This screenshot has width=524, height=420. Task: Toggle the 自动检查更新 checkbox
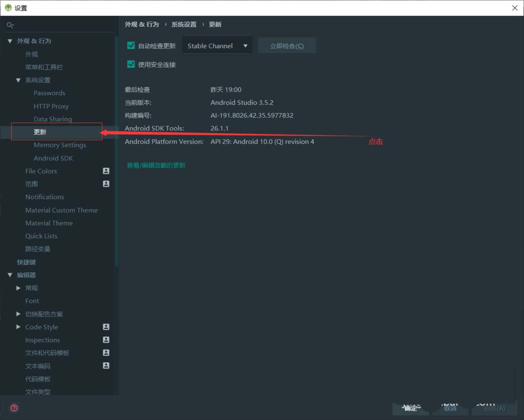point(131,46)
